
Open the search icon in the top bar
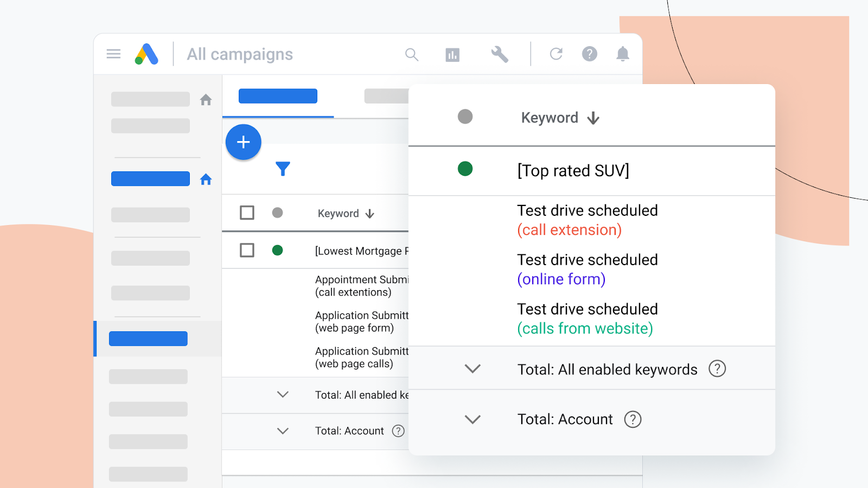pos(412,54)
